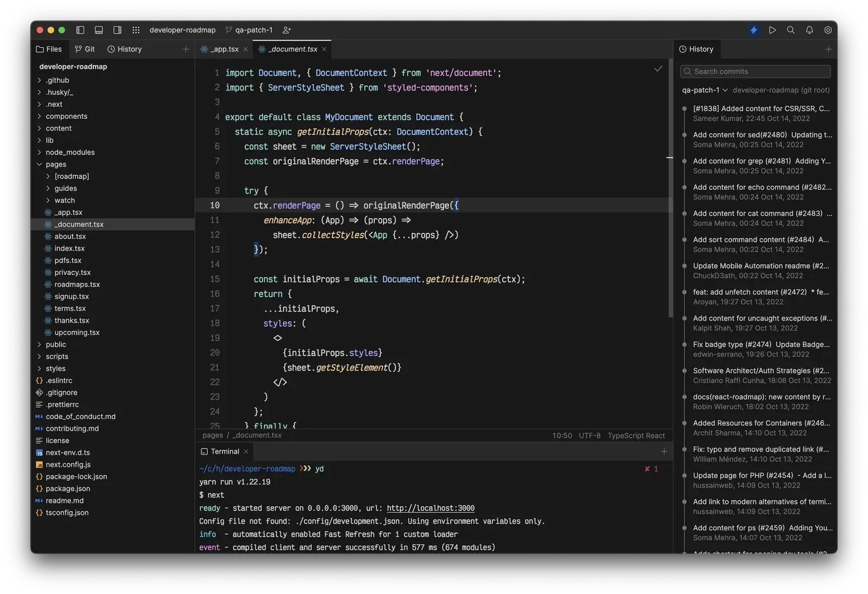Viewport: 868px width, 594px height.
Task: Open code_of_conduct.md file
Action: [113, 416]
